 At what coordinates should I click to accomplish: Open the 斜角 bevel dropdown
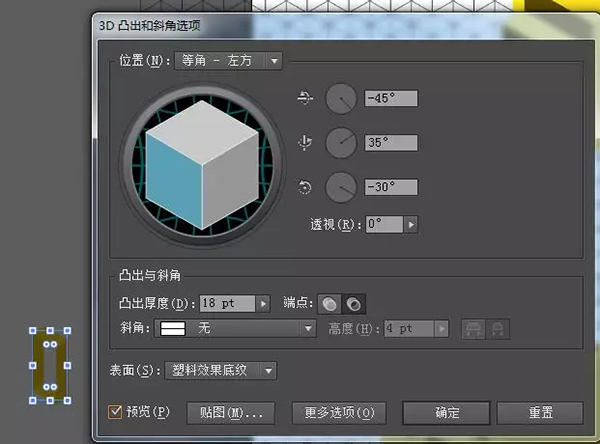pyautogui.click(x=235, y=328)
